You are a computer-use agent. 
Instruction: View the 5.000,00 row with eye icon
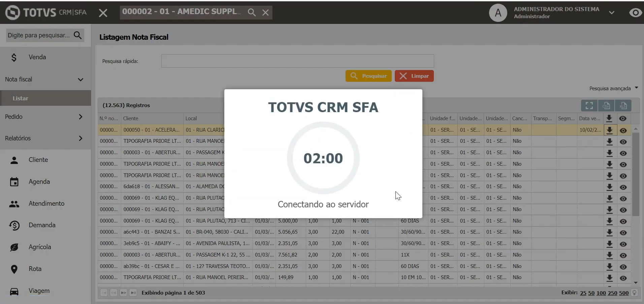point(623,221)
